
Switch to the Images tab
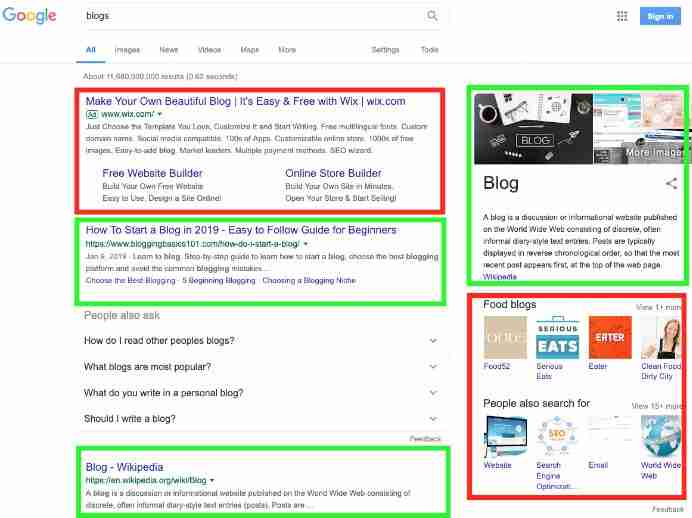[x=127, y=50]
